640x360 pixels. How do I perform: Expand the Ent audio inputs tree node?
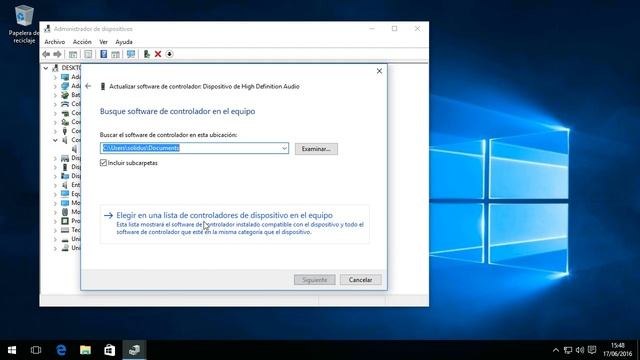coord(55,185)
